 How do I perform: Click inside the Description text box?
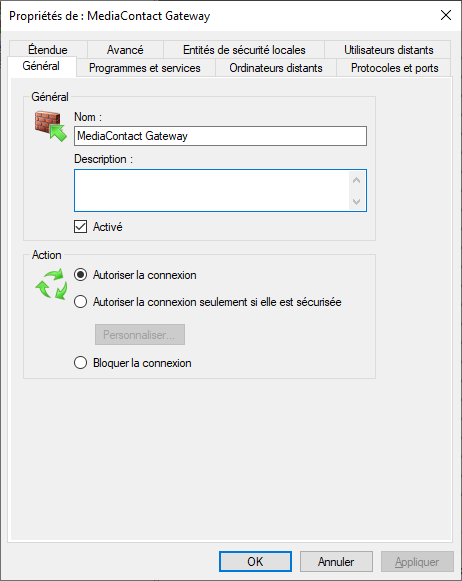pos(211,190)
